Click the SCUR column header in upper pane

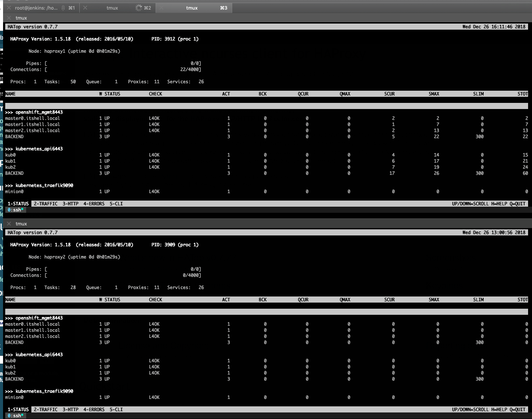tap(390, 94)
